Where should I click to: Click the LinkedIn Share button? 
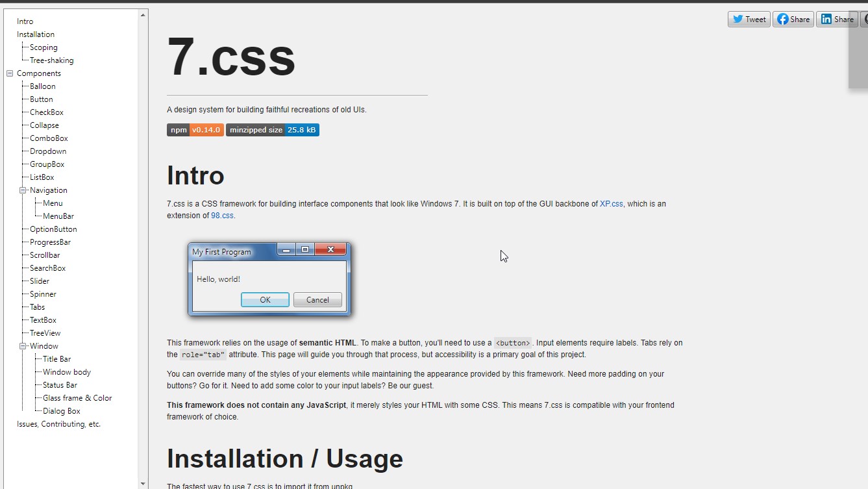pyautogui.click(x=837, y=19)
